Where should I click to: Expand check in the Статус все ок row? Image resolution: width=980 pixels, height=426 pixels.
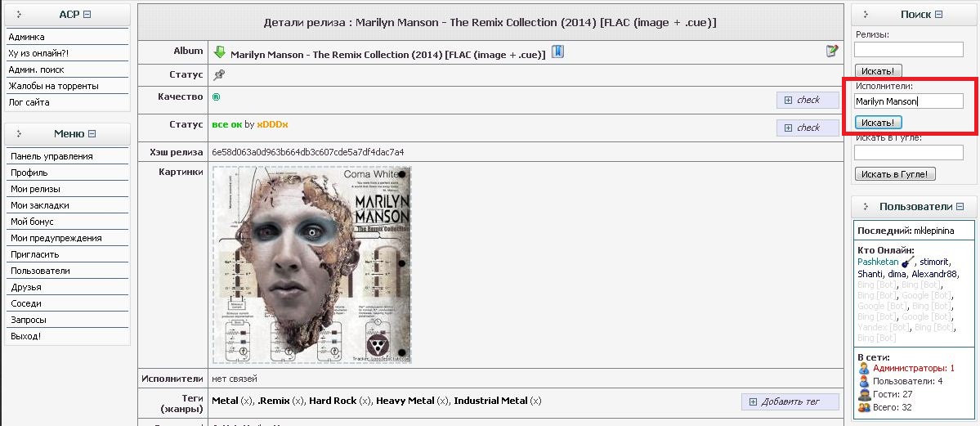click(808, 128)
